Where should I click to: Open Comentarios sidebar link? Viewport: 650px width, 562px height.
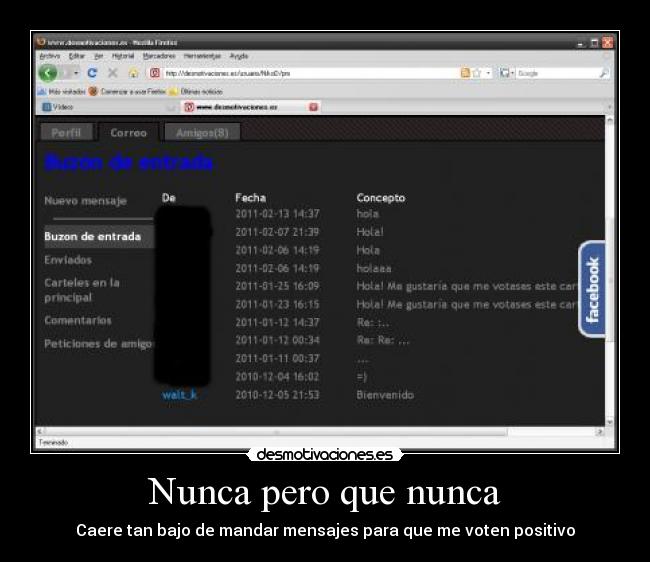coord(78,320)
